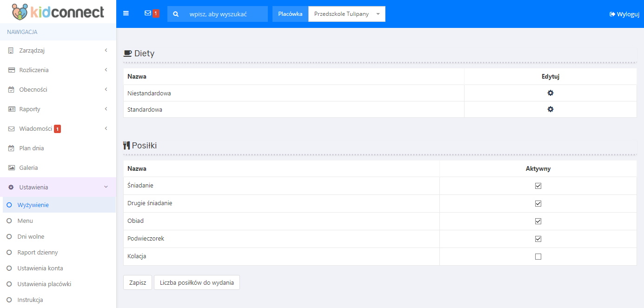Expand the Zarządzaj menu chevron
644x308 pixels.
106,50
